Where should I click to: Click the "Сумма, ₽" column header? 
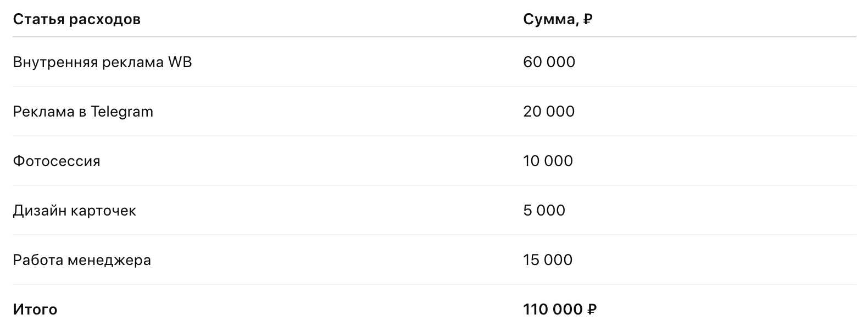tap(557, 20)
